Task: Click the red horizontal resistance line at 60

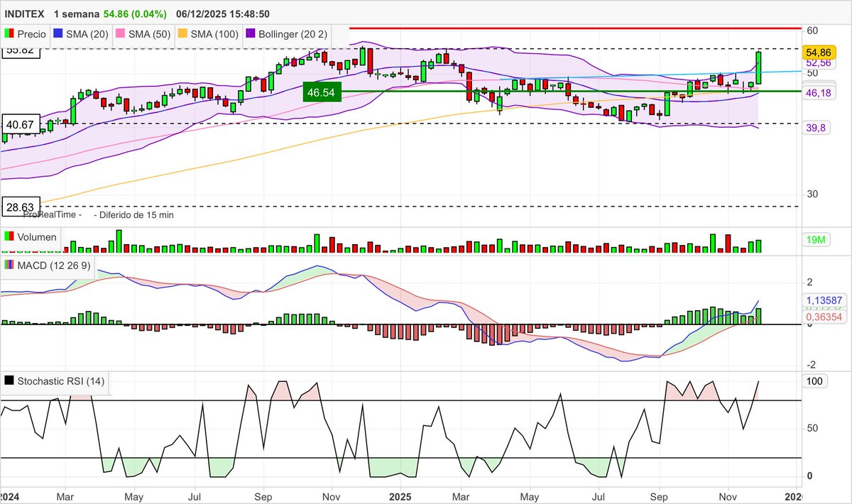Action: coord(575,28)
